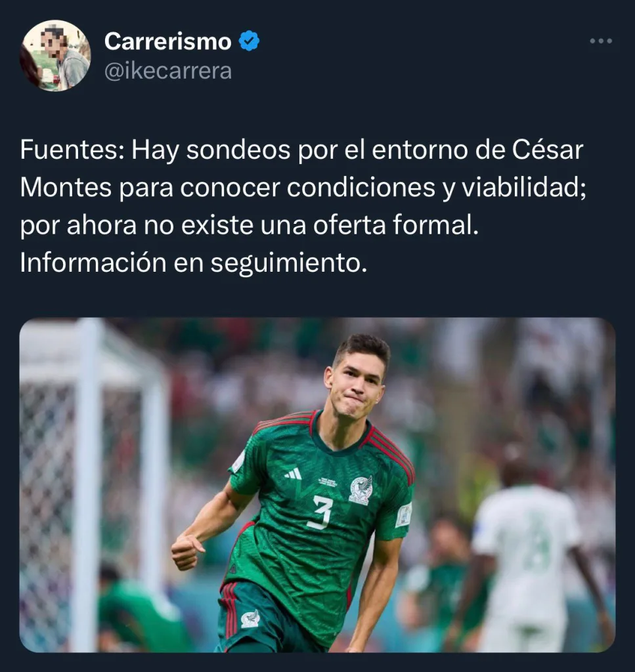Click the match detail print between jersey logos
This screenshot has width=635, height=672.
328,482
